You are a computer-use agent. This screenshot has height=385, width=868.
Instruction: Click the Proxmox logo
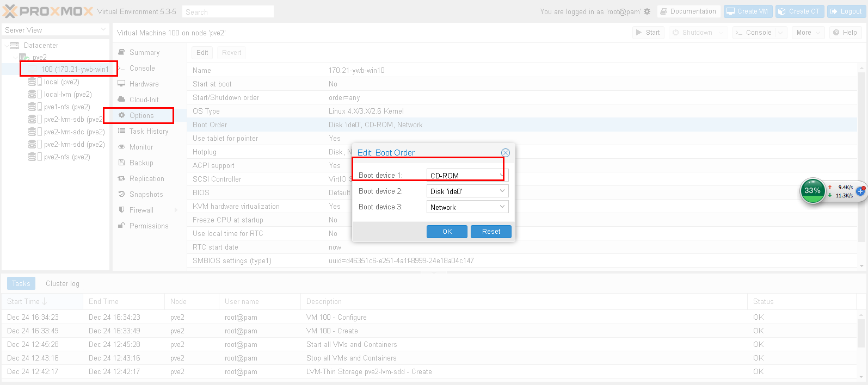tap(48, 11)
